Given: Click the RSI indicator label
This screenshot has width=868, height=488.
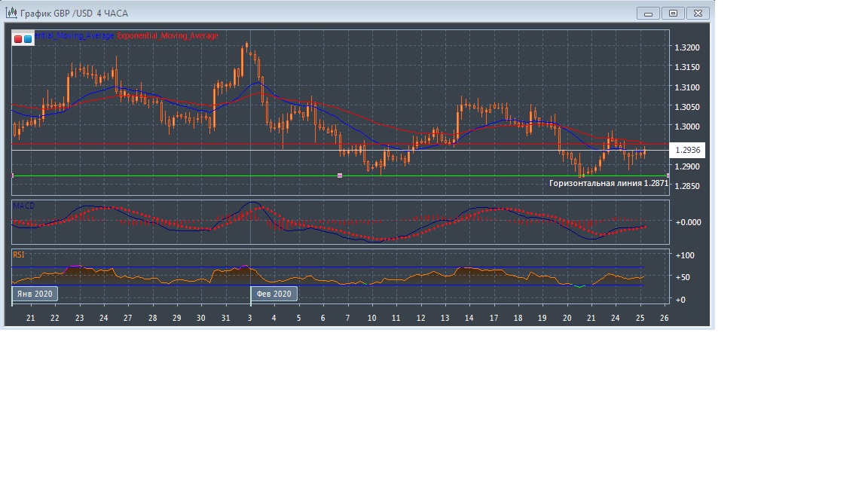Looking at the screenshot, I should pyautogui.click(x=19, y=255).
